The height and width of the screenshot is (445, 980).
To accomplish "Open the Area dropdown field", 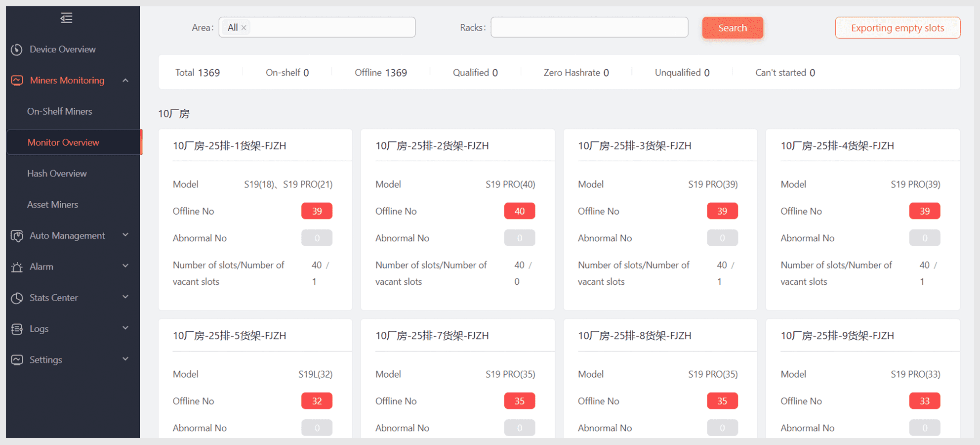I will [331, 28].
